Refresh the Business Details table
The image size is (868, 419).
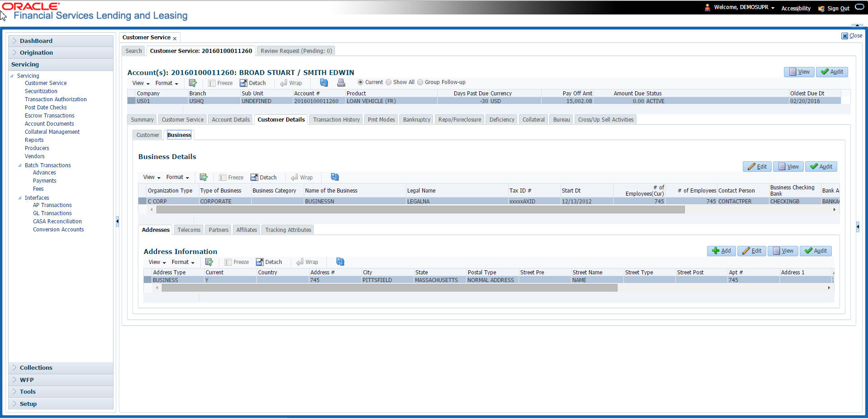pyautogui.click(x=335, y=177)
